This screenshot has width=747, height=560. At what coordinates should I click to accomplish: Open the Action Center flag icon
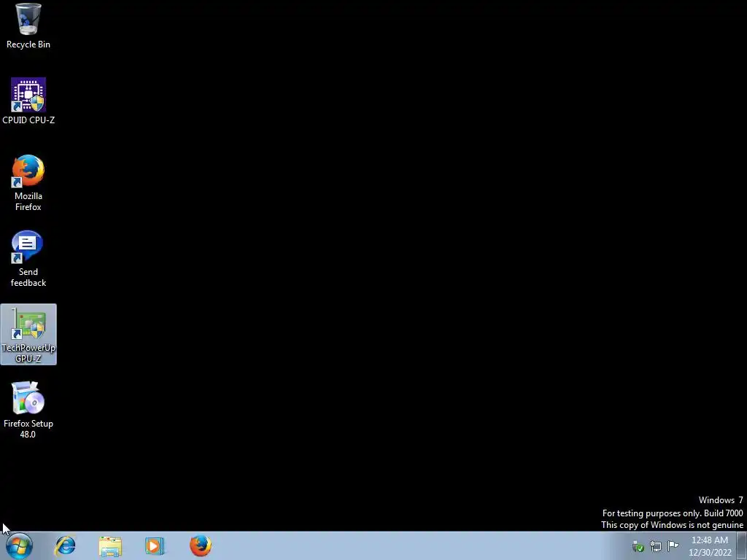[x=673, y=545]
